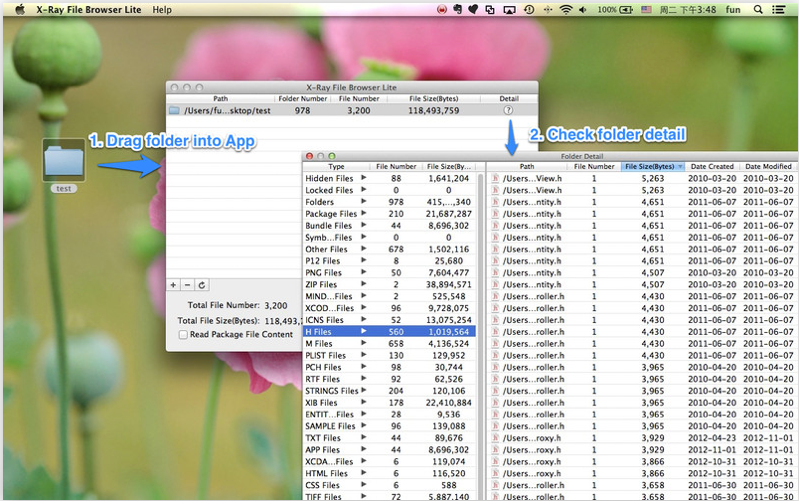Expand the ZIP Files arrow
The height and width of the screenshot is (501, 799).
pos(364,283)
